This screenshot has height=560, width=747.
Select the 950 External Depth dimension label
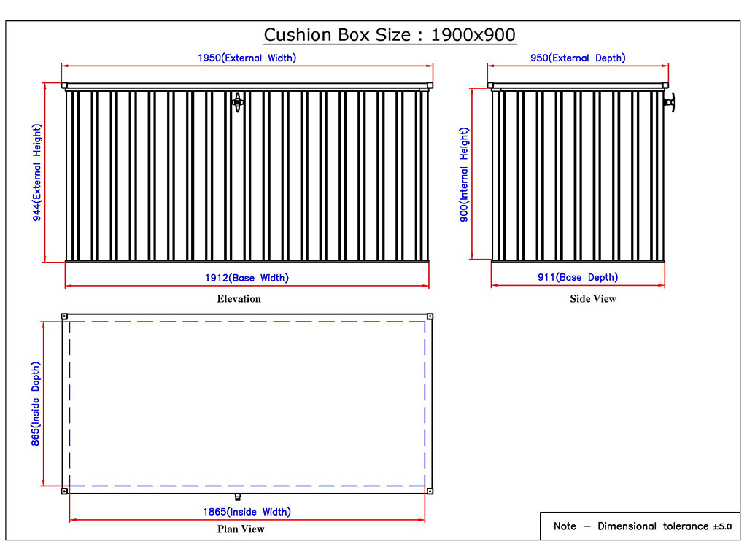click(577, 58)
